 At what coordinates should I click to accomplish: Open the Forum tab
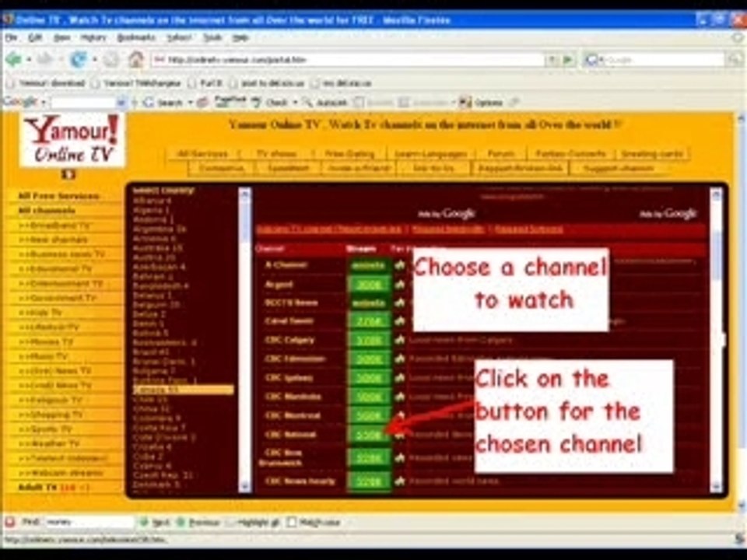[x=501, y=153]
